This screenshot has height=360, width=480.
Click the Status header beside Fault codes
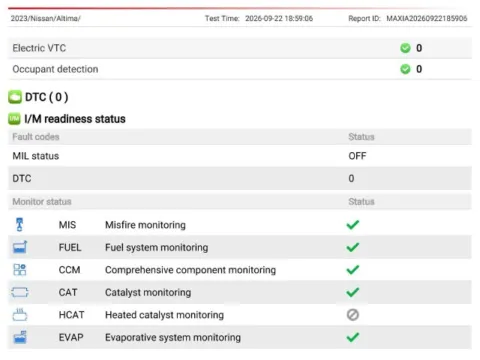(361, 137)
